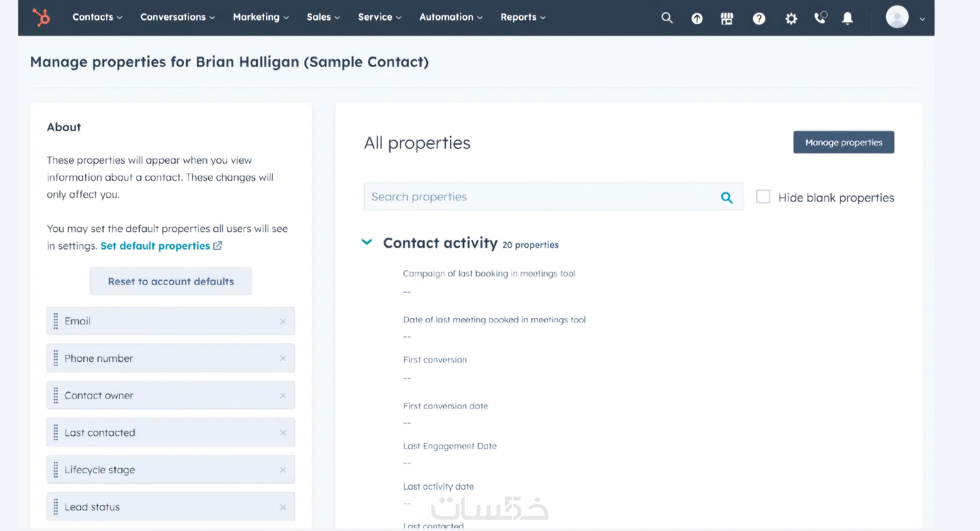Image resolution: width=980 pixels, height=531 pixels.
Task: Click the Manage properties button
Action: (x=843, y=142)
